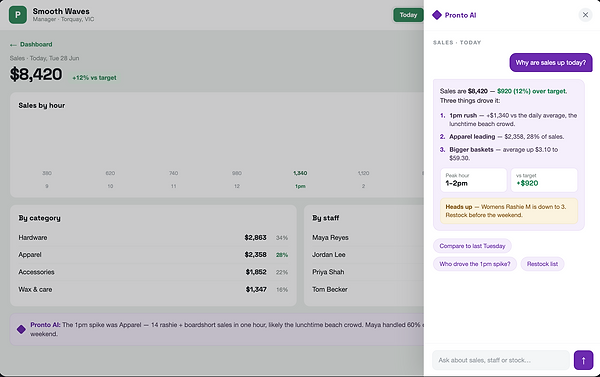Viewport: 600px width, 377px height.
Task: Click the Pronto AI diamond icon in panel header
Action: (x=437, y=15)
